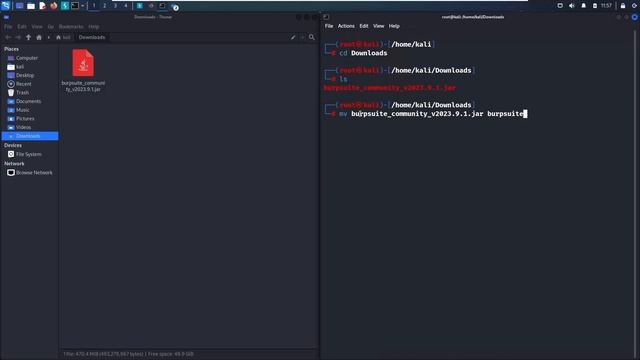This screenshot has width=640, height=360.
Task: Open the file manager launcher in panel
Action: [x=31, y=6]
